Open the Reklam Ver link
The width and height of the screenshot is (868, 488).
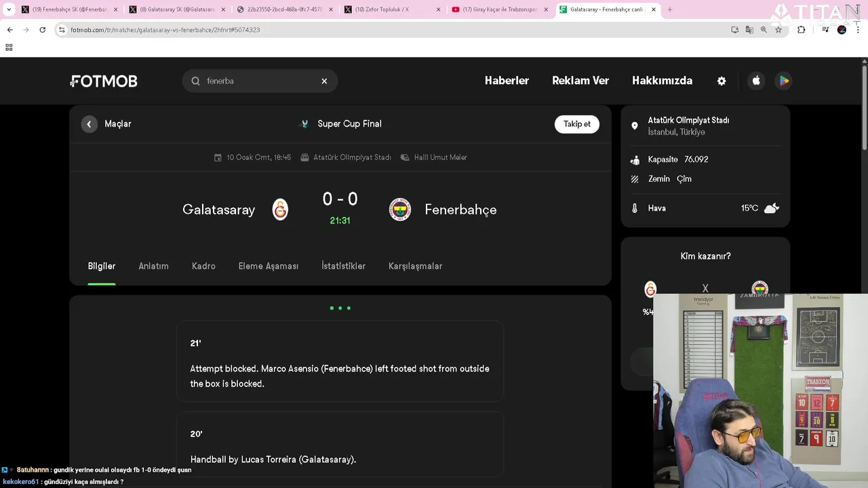point(580,81)
